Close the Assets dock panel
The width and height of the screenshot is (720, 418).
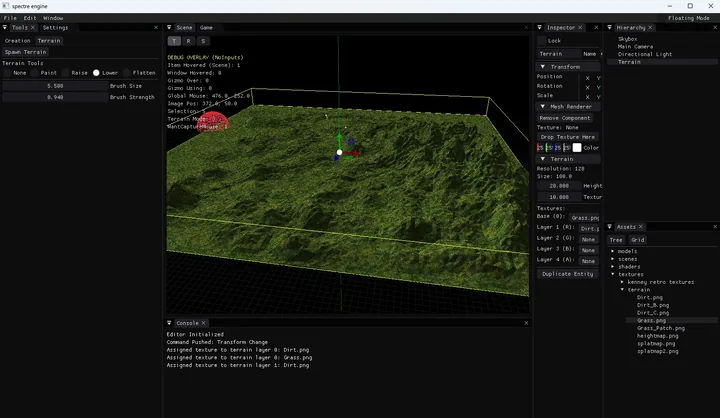[x=714, y=227]
